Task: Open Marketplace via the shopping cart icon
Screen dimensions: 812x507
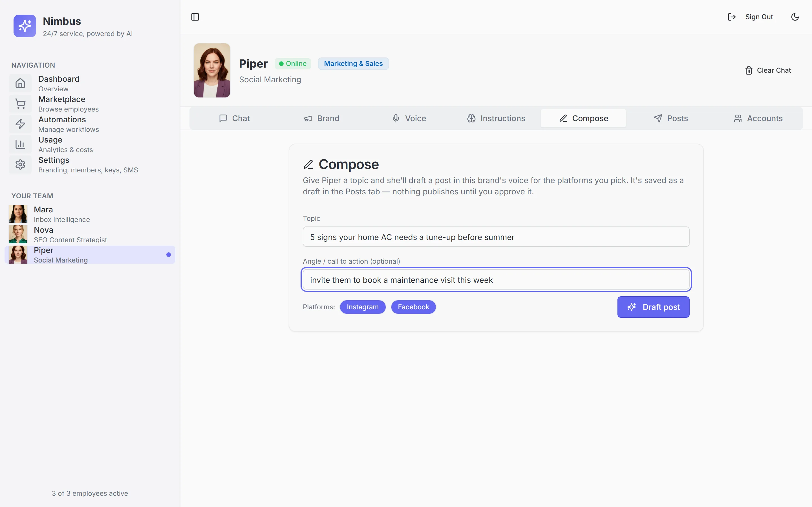Action: pos(20,104)
